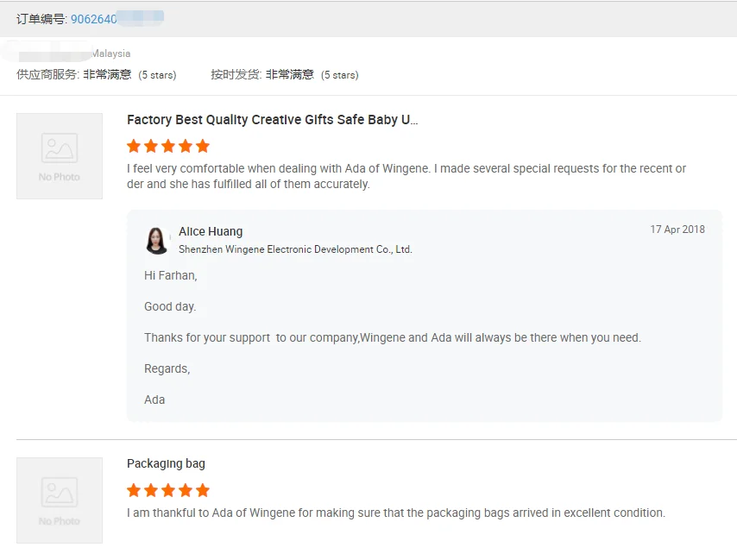Image resolution: width=737 pixels, height=560 pixels.
Task: Open the order number 9062640 link
Action: [94, 19]
